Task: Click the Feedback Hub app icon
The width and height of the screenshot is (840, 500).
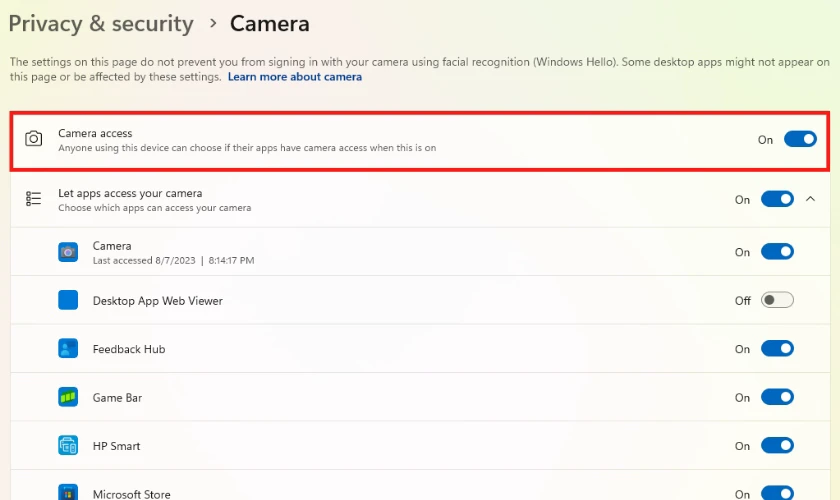Action: coord(68,349)
